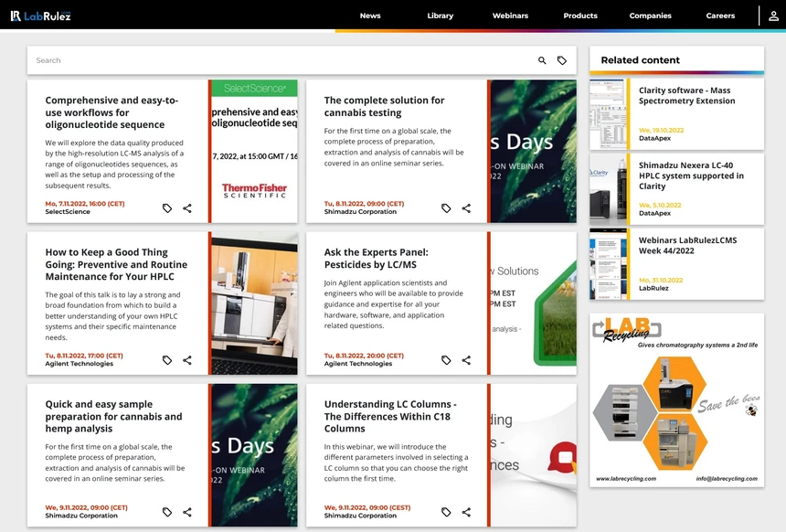Open the Careers page

[x=720, y=16]
